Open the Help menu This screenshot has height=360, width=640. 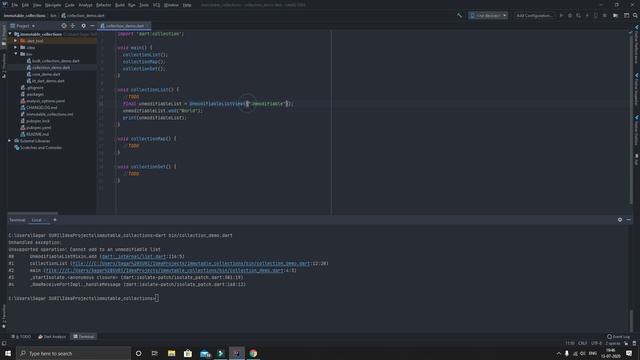pos(187,5)
